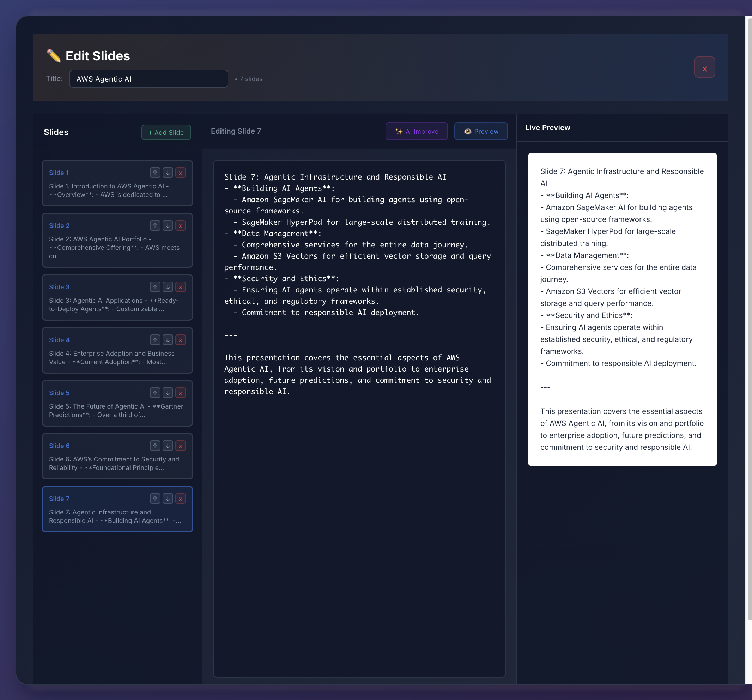Screen dimensions: 752x700
Task: Toggle the Preview eye button
Action: coord(481,131)
